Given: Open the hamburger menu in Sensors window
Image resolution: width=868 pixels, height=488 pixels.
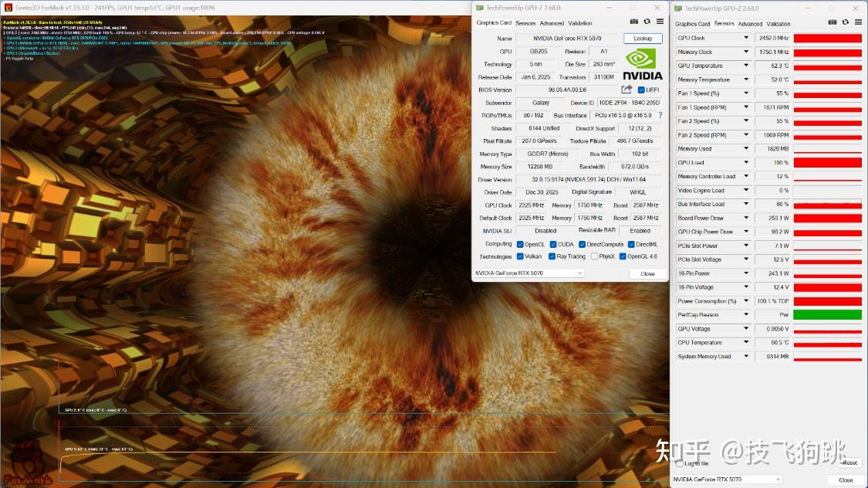Looking at the screenshot, I should (858, 22).
